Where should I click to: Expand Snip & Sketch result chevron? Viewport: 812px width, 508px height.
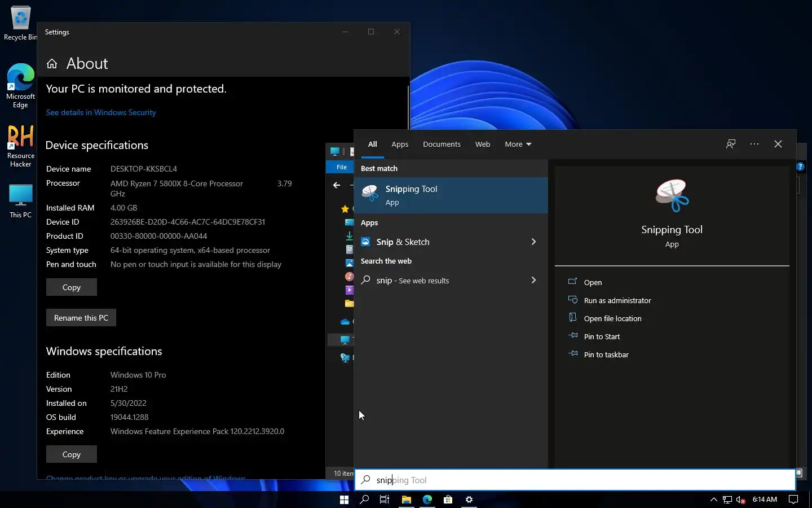click(x=533, y=242)
